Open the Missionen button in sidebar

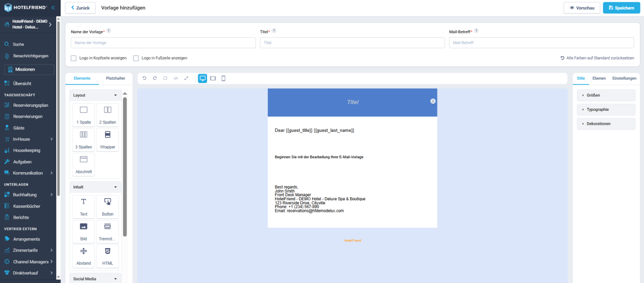pos(29,69)
